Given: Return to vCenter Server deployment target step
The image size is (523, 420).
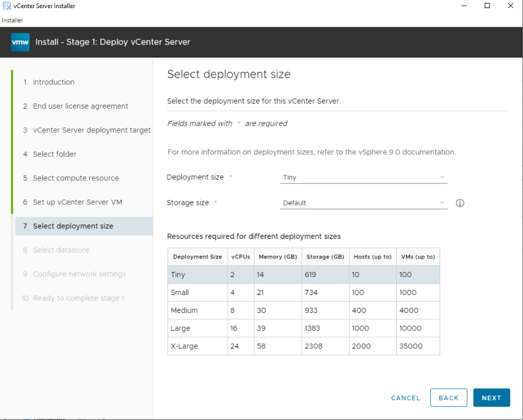Looking at the screenshot, I should pyautogui.click(x=92, y=130).
